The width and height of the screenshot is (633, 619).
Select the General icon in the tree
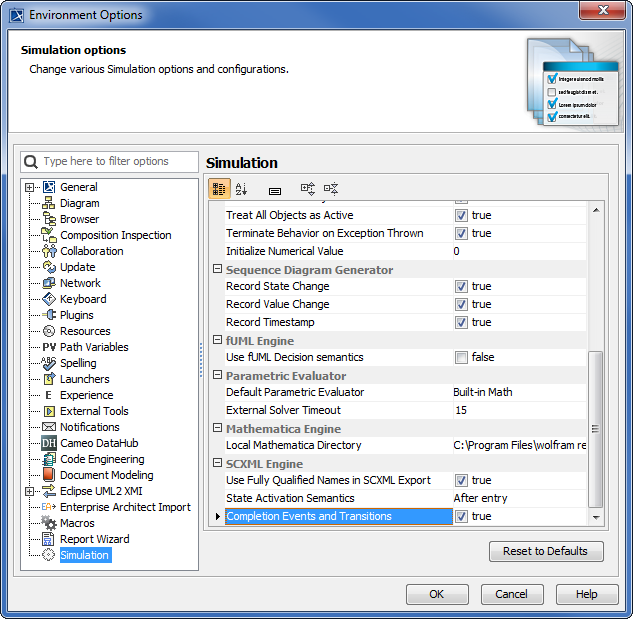coord(49,187)
